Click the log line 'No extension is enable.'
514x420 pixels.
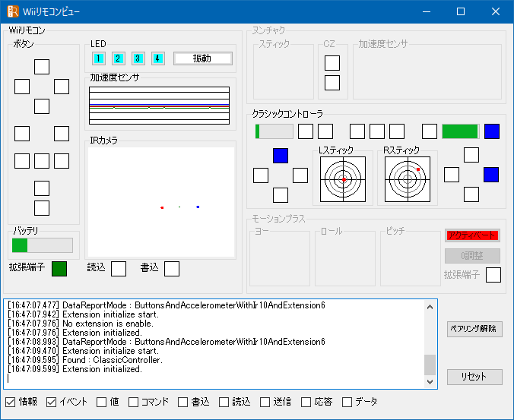coord(81,324)
